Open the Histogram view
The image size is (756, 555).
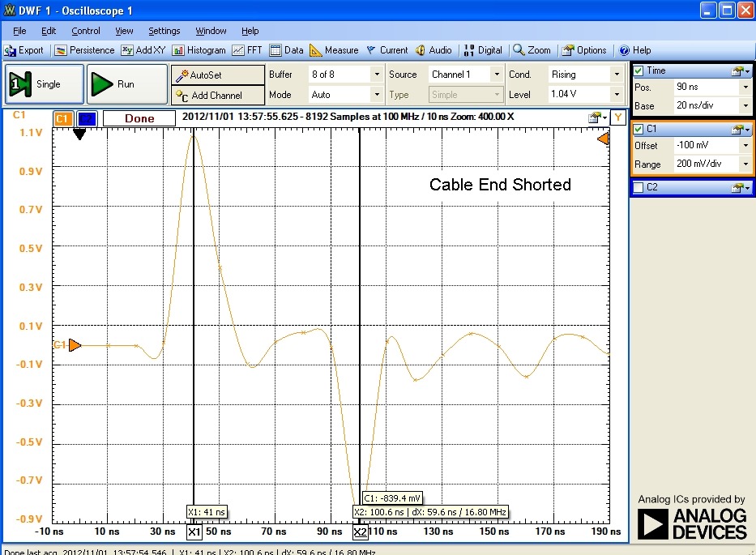tap(199, 50)
